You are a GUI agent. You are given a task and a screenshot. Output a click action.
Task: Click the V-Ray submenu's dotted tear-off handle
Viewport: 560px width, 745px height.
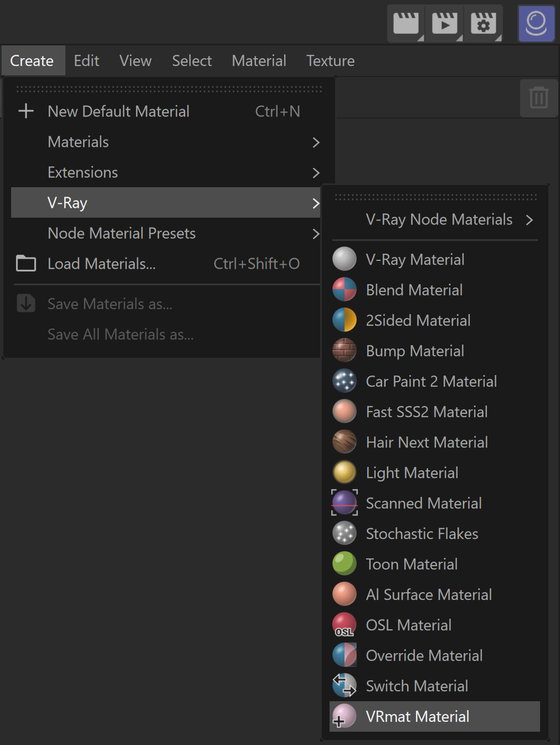(x=436, y=197)
